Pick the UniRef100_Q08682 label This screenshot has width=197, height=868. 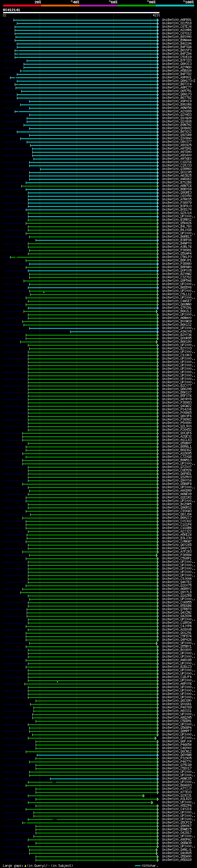tap(177, 128)
